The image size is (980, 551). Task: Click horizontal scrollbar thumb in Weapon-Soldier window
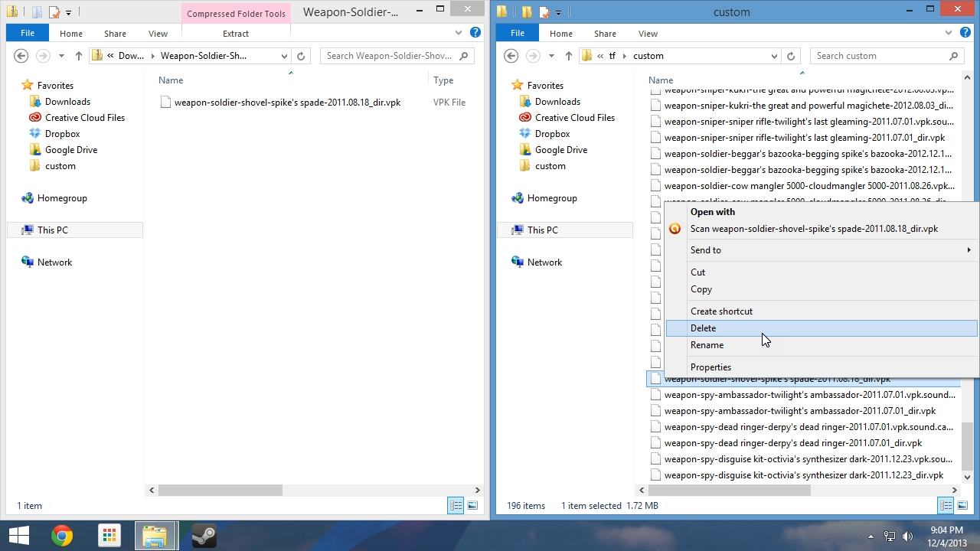pyautogui.click(x=220, y=490)
